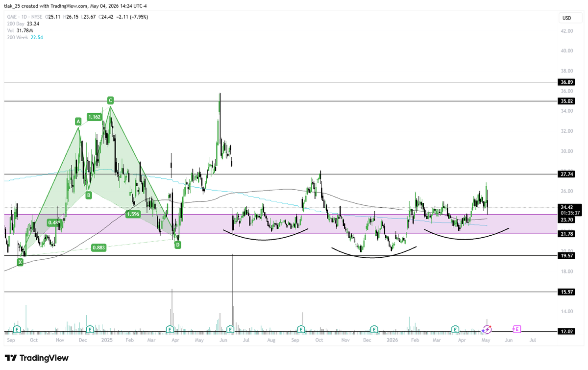Click the 2025 label on the time axis
588x370 pixels.
pyautogui.click(x=107, y=339)
